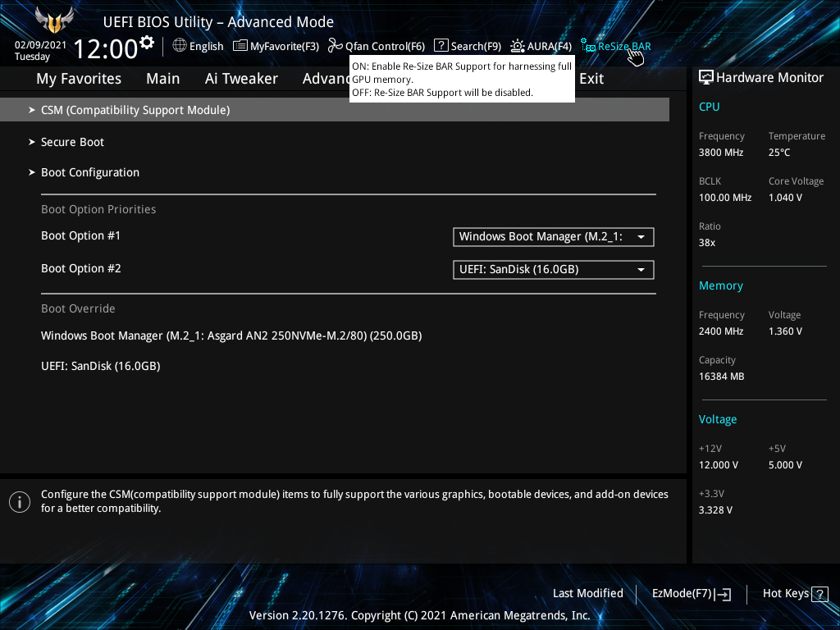
Task: Expand the Secure Boot submenu
Action: point(72,142)
